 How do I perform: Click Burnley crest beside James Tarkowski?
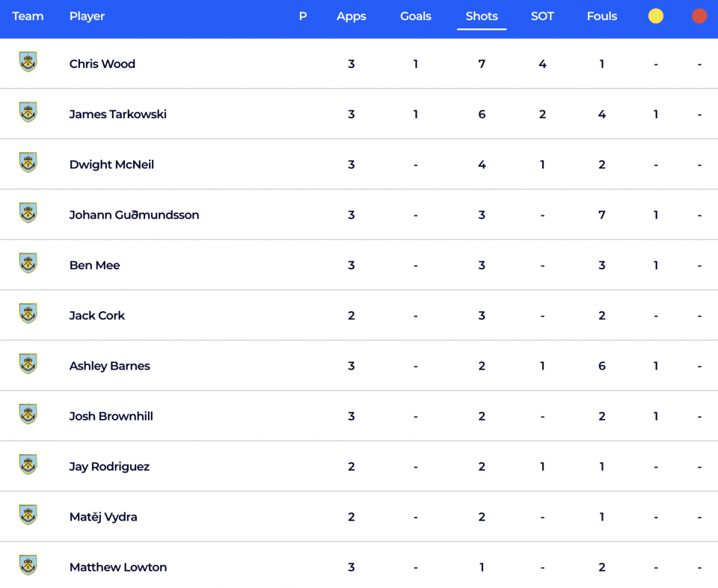pyautogui.click(x=28, y=112)
